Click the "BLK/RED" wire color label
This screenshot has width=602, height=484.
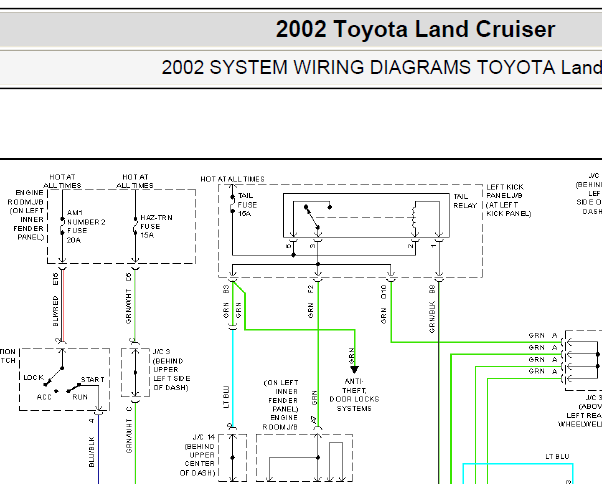(56, 311)
